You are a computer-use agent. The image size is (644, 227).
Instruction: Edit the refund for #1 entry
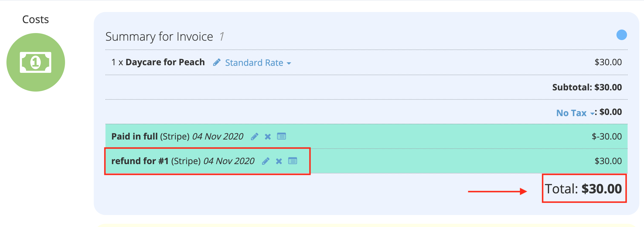(x=266, y=161)
